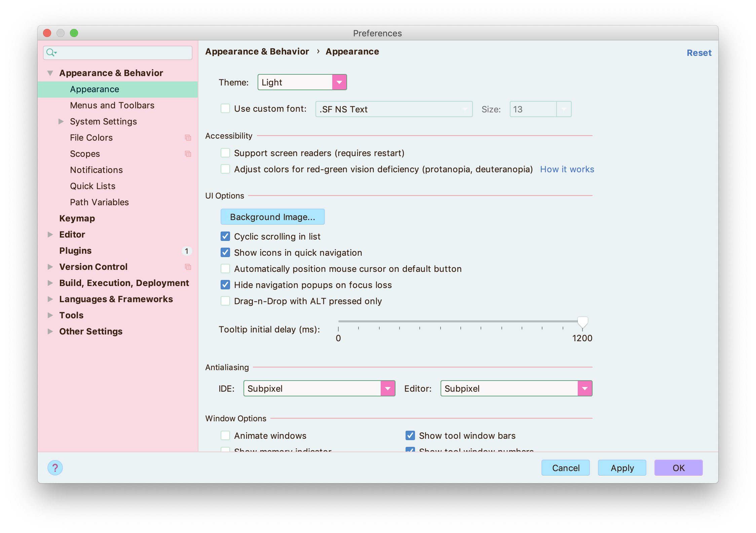Uncheck Cyclic scrolling in list
This screenshot has height=533, width=756.
coord(225,237)
